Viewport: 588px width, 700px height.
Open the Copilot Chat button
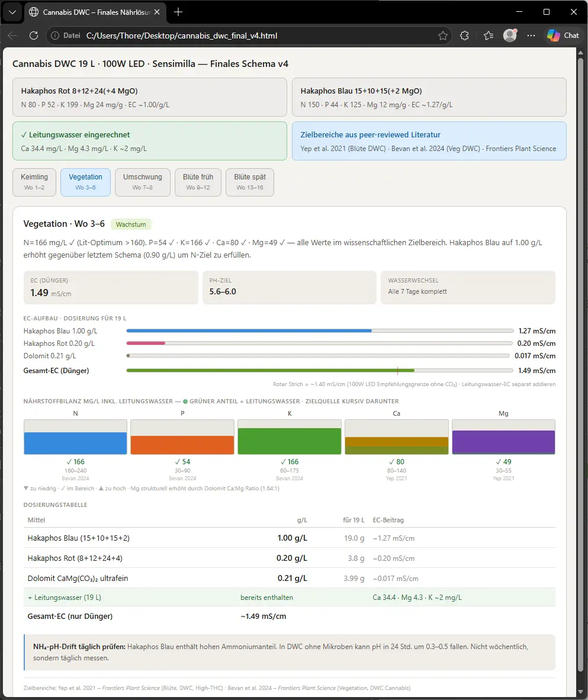click(x=563, y=36)
